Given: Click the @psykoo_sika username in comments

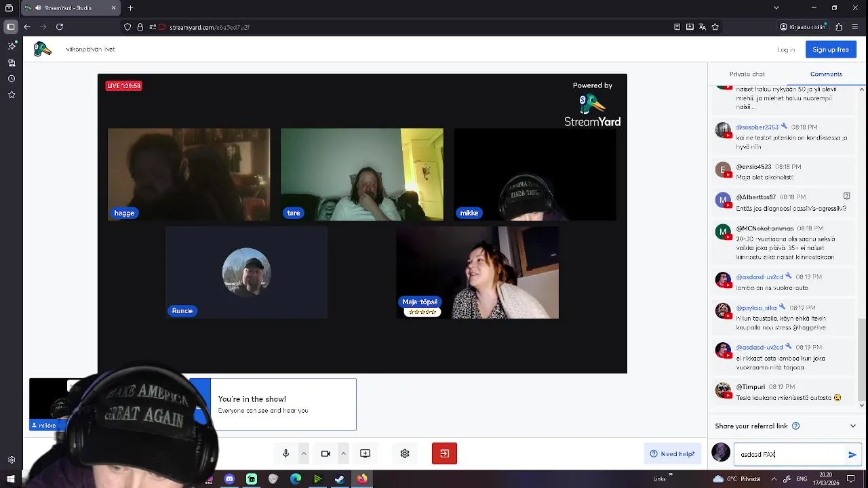Looking at the screenshot, I should [757, 308].
